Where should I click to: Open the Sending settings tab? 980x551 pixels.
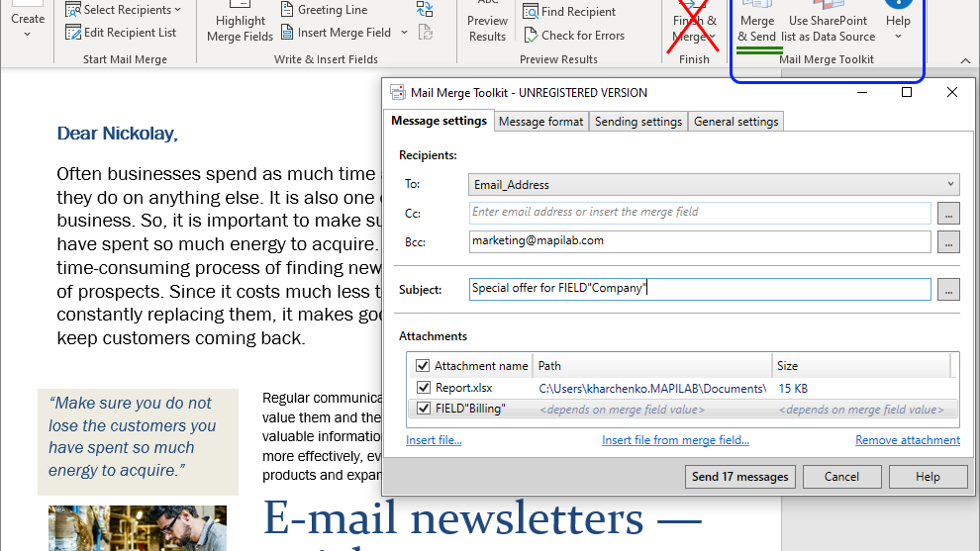click(x=638, y=122)
